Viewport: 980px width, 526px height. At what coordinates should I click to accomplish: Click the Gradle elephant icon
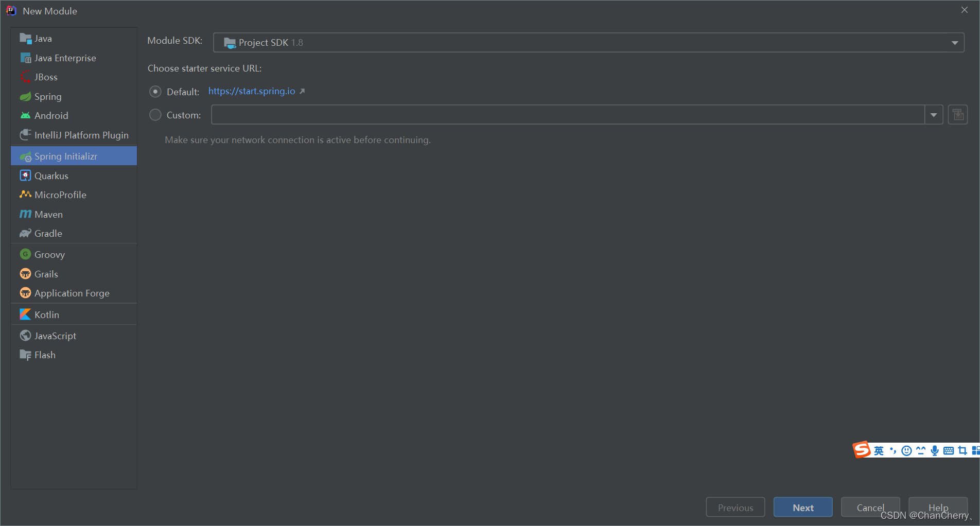click(25, 234)
